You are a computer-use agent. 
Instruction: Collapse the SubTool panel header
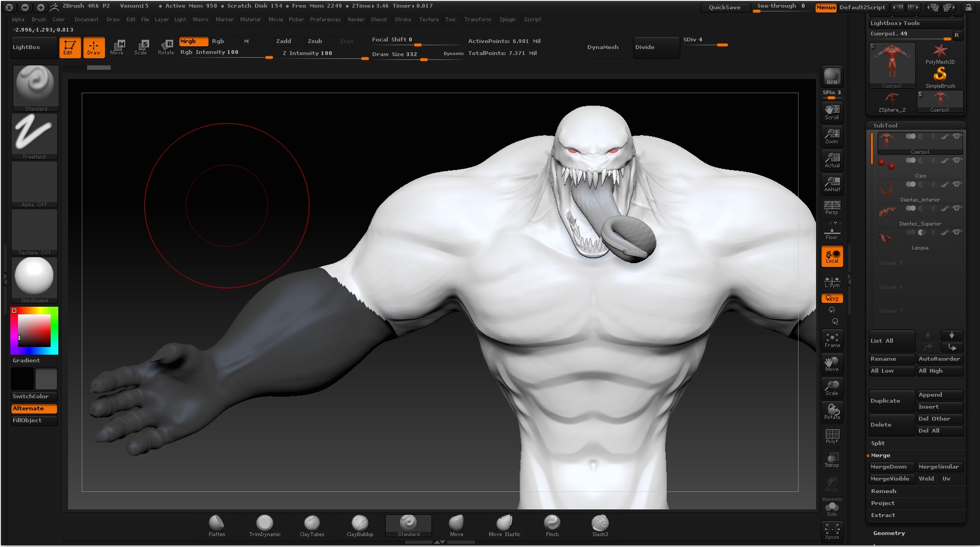pyautogui.click(x=885, y=125)
